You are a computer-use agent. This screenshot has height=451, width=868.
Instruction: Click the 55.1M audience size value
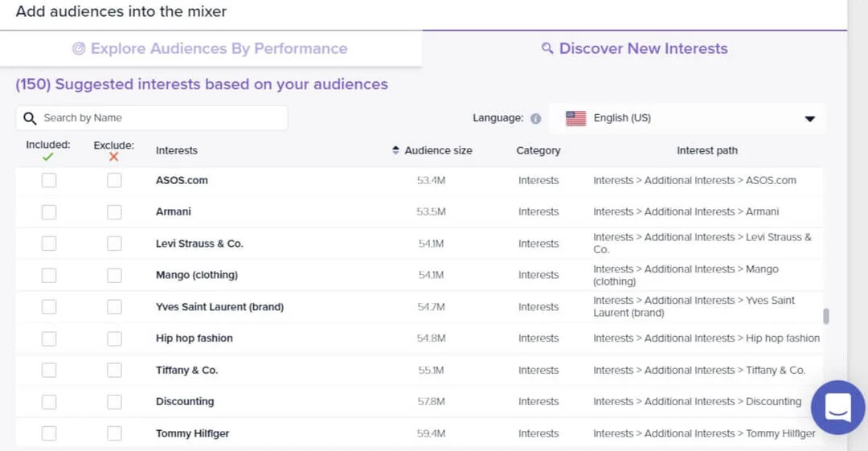click(x=431, y=370)
